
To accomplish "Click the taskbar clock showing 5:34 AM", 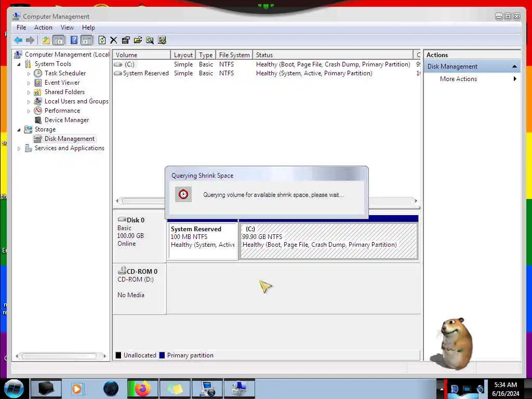I will click(x=506, y=389).
